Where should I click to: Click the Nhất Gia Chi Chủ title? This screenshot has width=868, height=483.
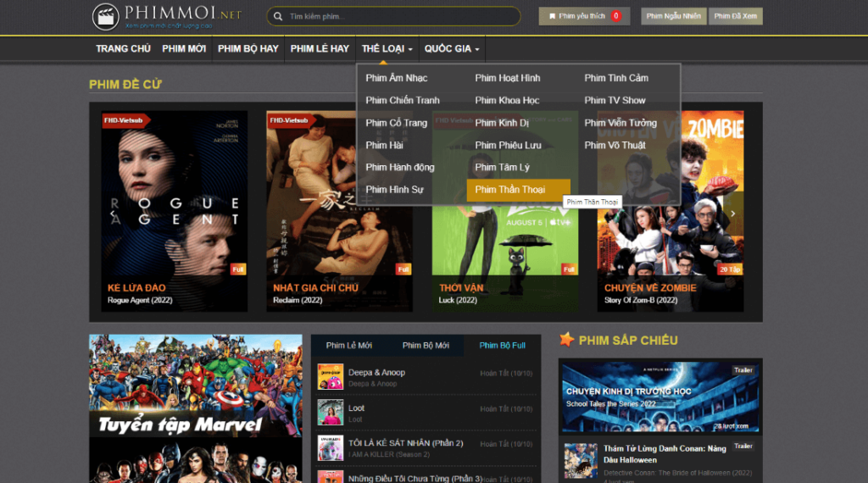315,288
